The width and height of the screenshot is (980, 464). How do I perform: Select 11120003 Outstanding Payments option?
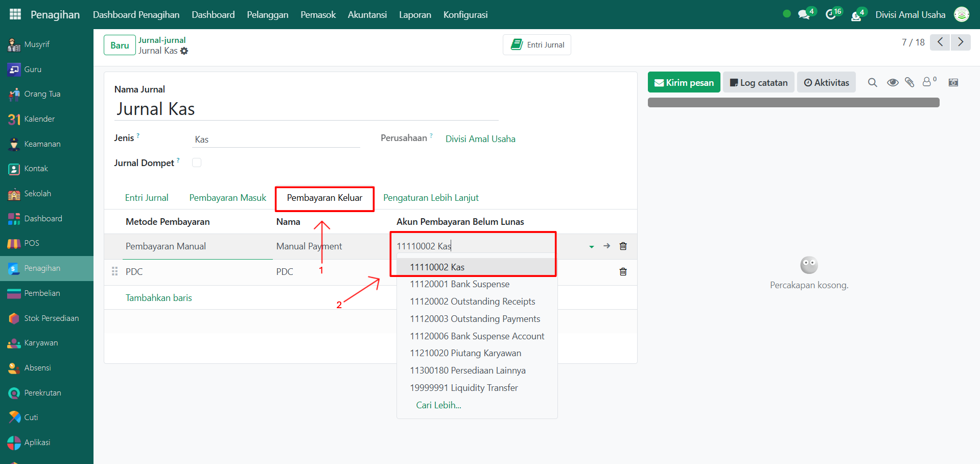tap(475, 319)
